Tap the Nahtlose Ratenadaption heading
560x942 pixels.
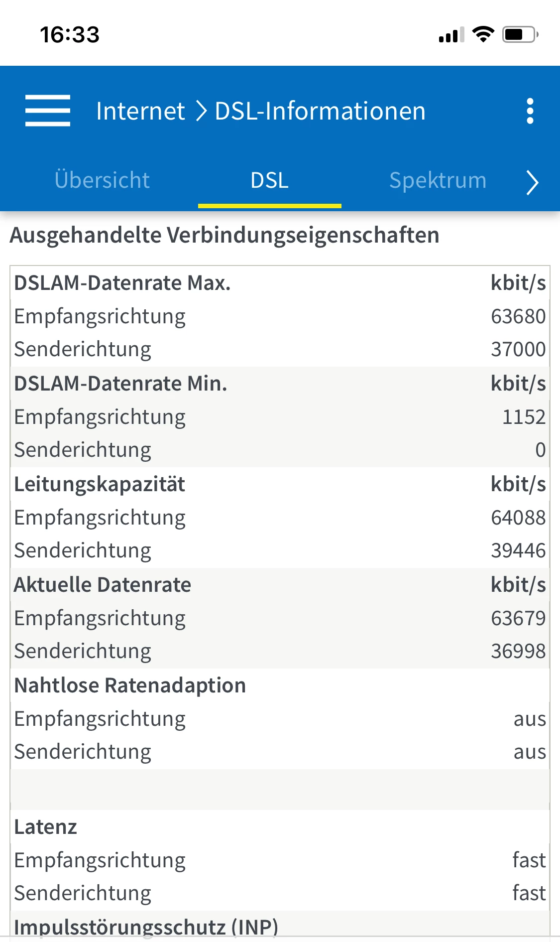coord(130,685)
